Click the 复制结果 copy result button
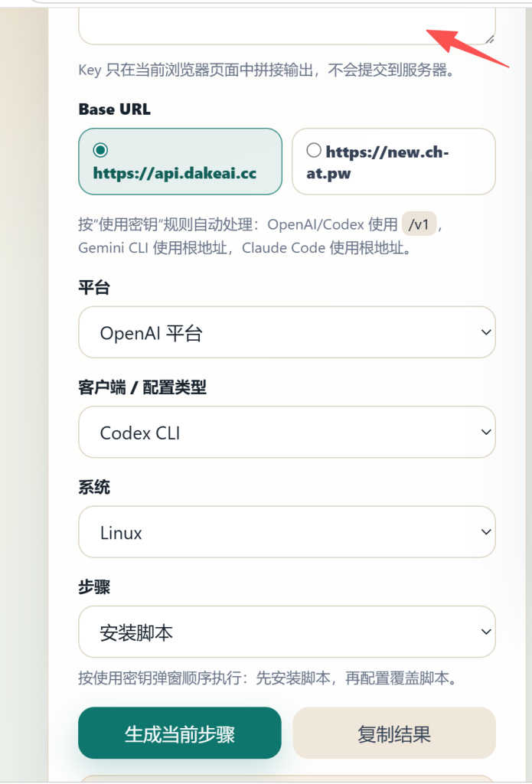Screen dimensions: 532x784 [393, 733]
